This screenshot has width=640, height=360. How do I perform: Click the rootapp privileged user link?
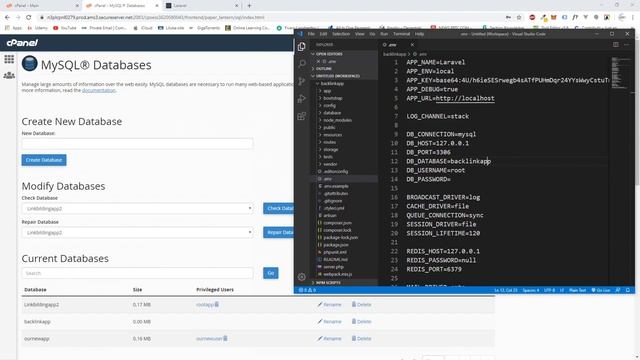[x=205, y=304]
